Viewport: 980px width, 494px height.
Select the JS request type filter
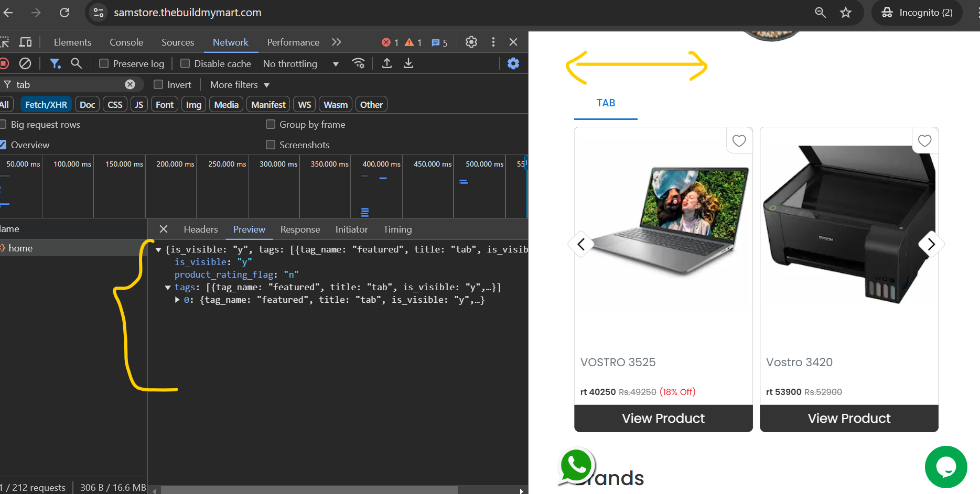[139, 105]
